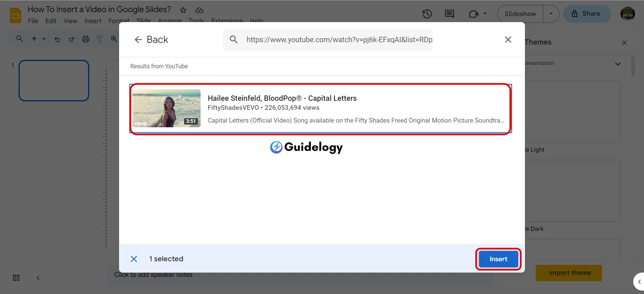Click the zoom icon in the toolbar
The width and height of the screenshot is (644, 294).
pyautogui.click(x=114, y=39)
